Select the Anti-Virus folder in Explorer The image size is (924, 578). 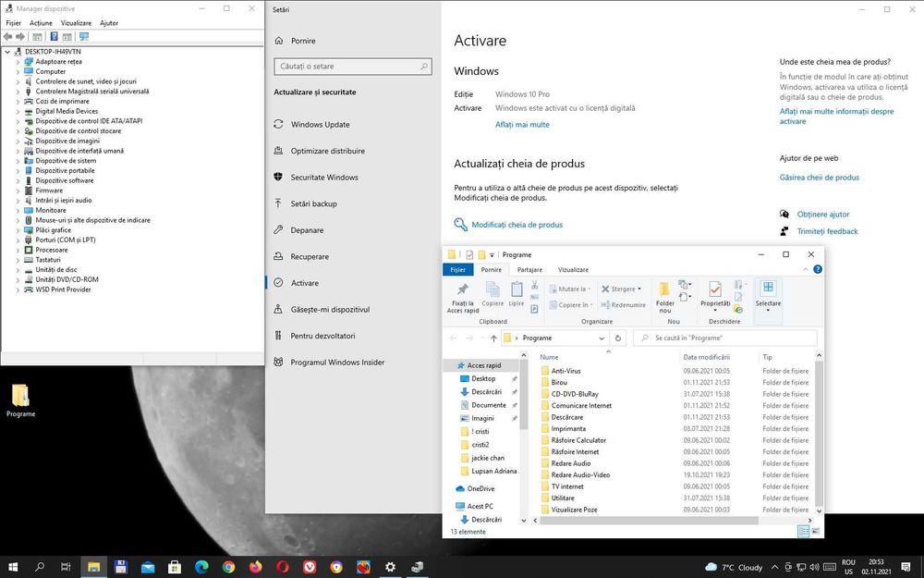click(565, 371)
